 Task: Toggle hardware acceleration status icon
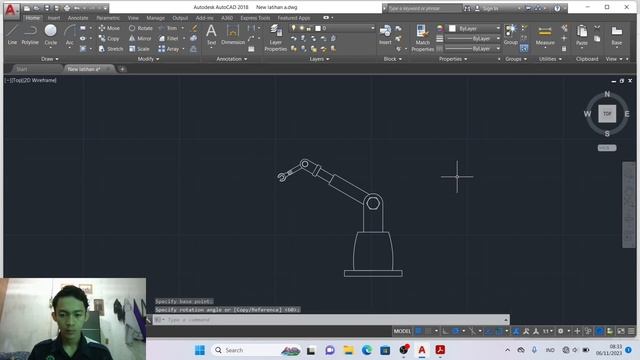tap(599, 331)
